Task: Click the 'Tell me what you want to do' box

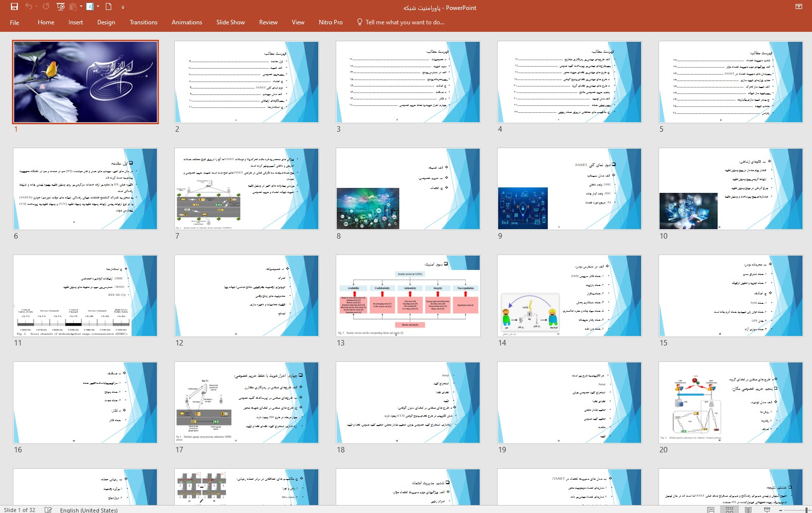Action: pyautogui.click(x=404, y=22)
